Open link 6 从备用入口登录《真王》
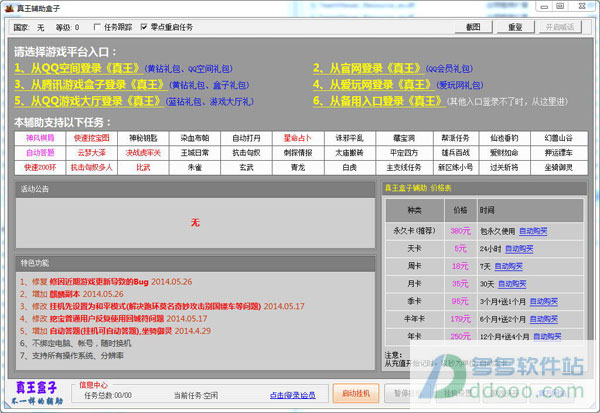 (x=379, y=101)
